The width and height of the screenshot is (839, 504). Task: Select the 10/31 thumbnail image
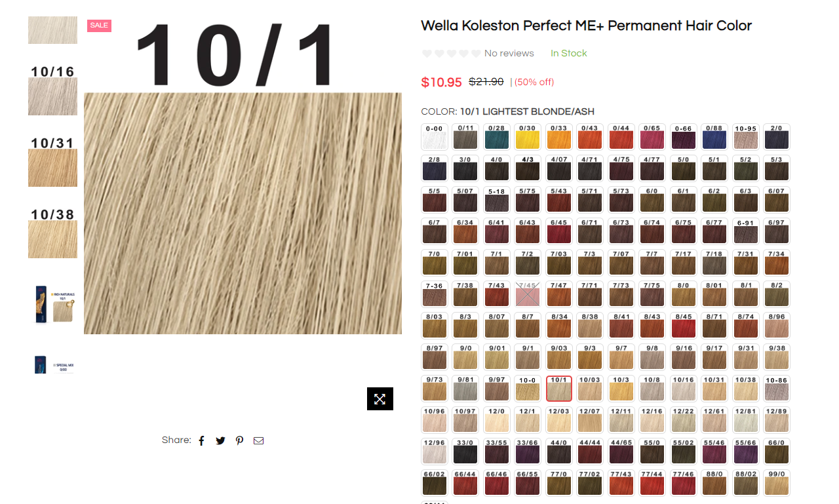point(52,162)
